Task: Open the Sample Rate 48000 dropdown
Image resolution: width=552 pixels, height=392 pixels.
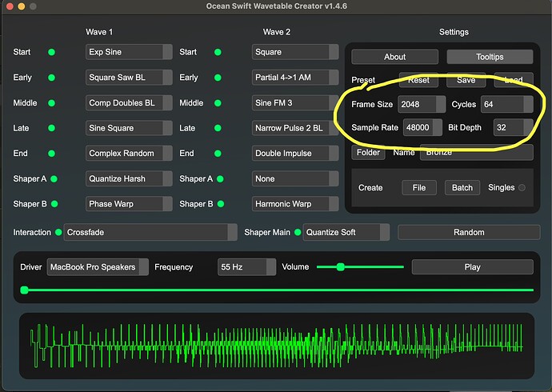Action: pyautogui.click(x=422, y=127)
